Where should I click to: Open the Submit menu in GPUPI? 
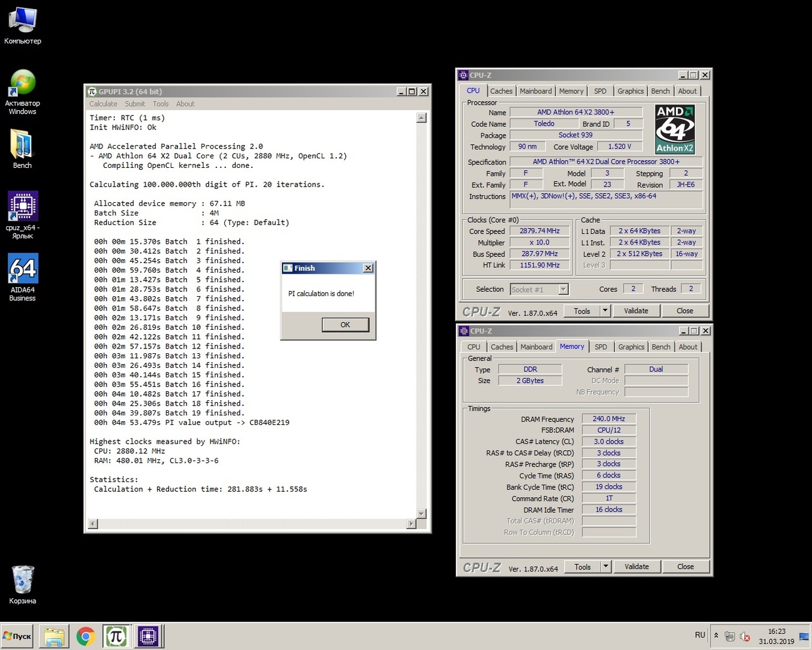(135, 104)
